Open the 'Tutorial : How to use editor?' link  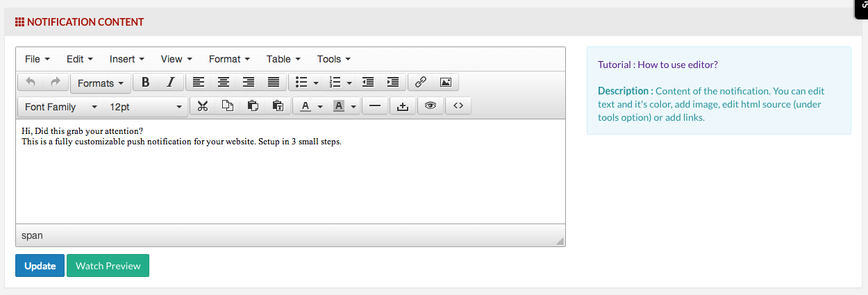pyautogui.click(x=658, y=65)
